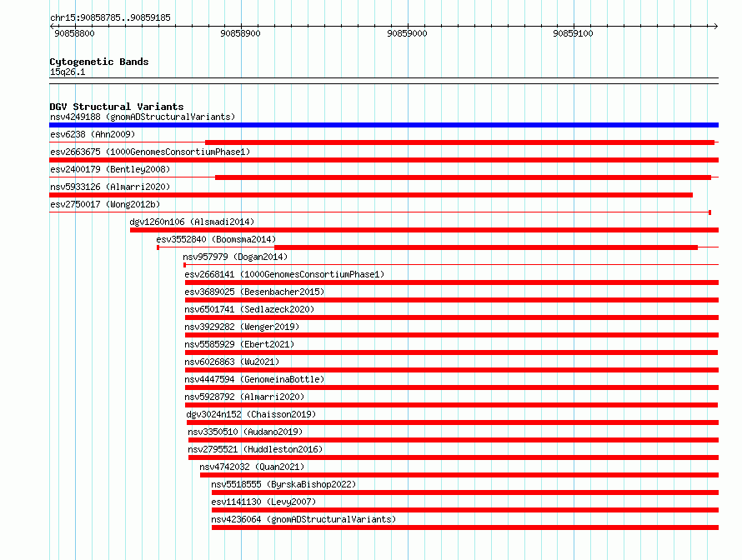Viewport: 742px width, 560px height.
Task: Select the red bar under nsv4236064
Action: 465,527
